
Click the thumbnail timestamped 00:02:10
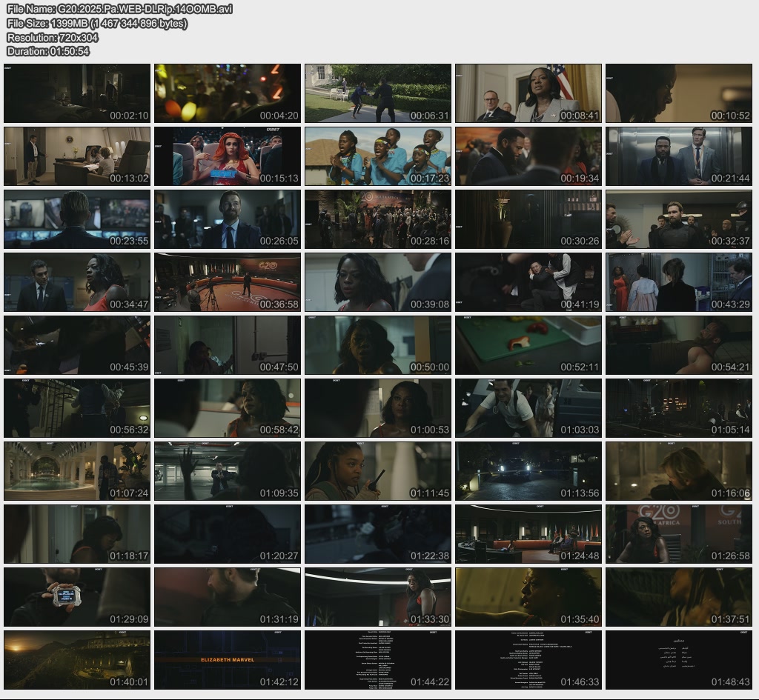(77, 93)
